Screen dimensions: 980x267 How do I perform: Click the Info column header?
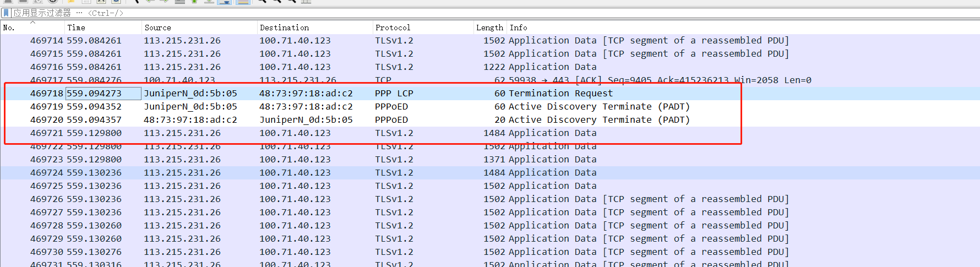(x=518, y=28)
